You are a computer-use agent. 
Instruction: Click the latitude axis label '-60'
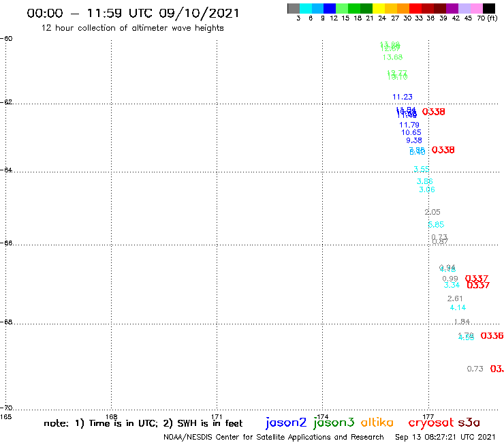click(x=6, y=39)
